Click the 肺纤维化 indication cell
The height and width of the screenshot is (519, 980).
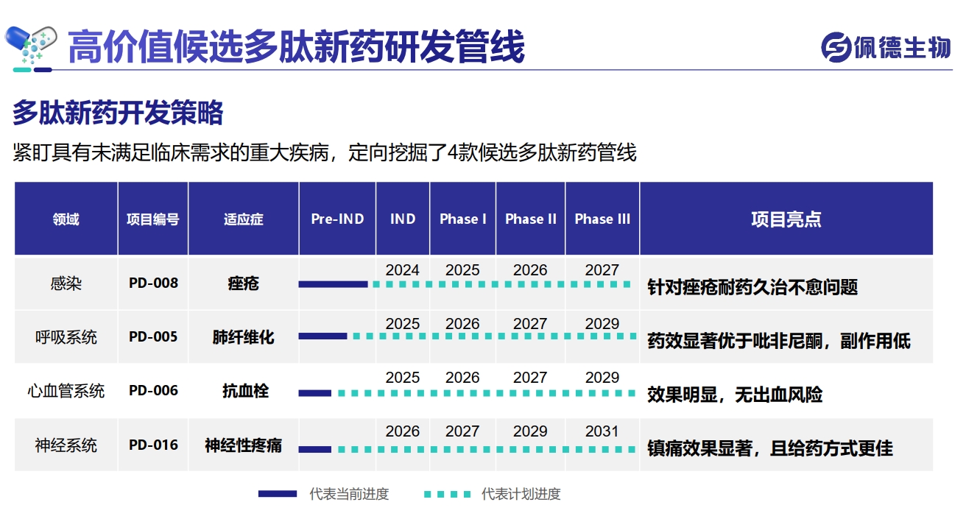click(244, 337)
